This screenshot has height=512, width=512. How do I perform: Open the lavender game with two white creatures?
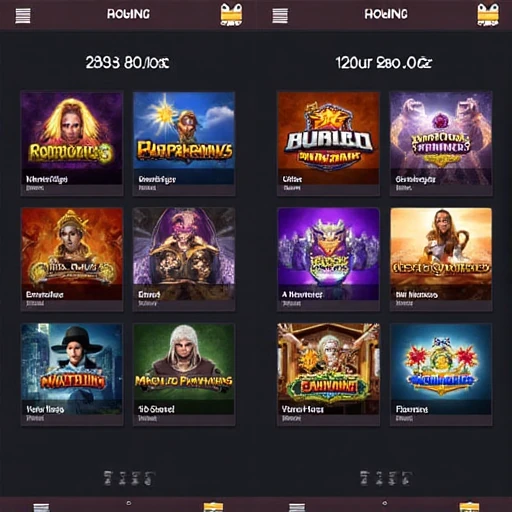pos(441,143)
